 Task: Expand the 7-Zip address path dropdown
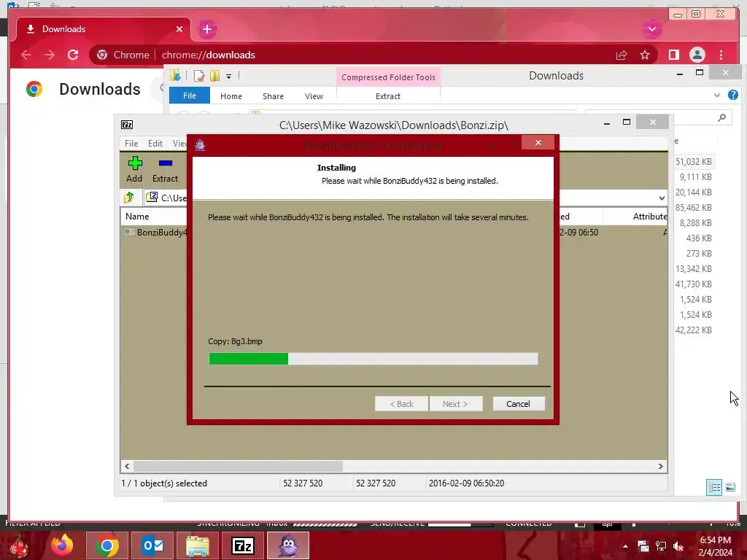pyautogui.click(x=662, y=198)
